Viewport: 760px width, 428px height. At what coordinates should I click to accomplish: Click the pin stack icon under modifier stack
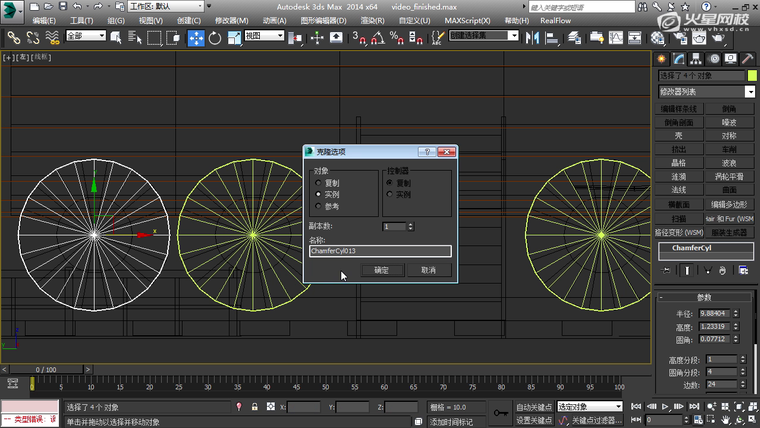click(667, 270)
